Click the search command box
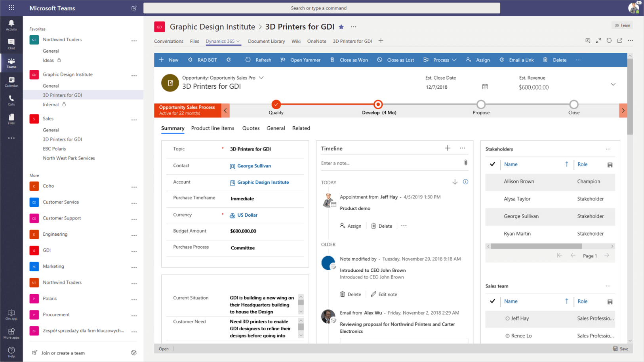644x362 pixels. tap(322, 8)
